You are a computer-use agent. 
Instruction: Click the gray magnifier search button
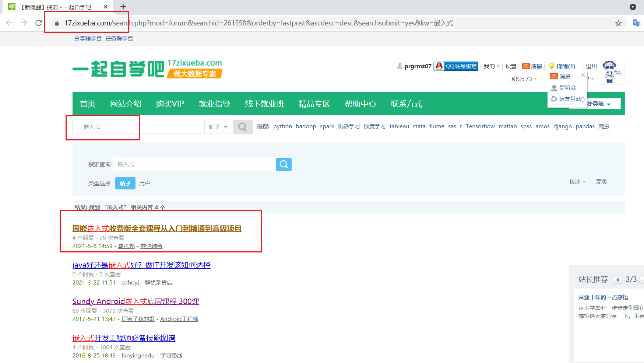pos(243,127)
